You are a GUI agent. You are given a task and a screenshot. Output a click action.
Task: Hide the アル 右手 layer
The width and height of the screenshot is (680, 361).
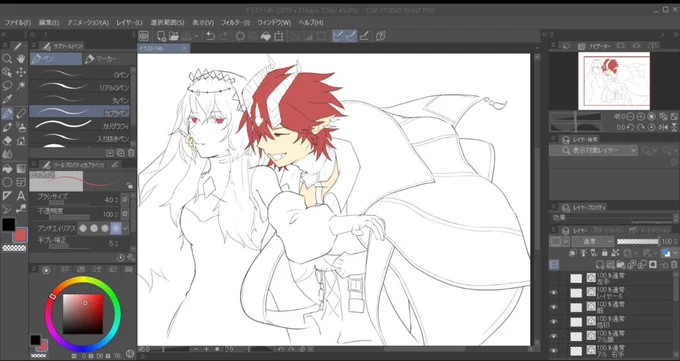pyautogui.click(x=553, y=351)
